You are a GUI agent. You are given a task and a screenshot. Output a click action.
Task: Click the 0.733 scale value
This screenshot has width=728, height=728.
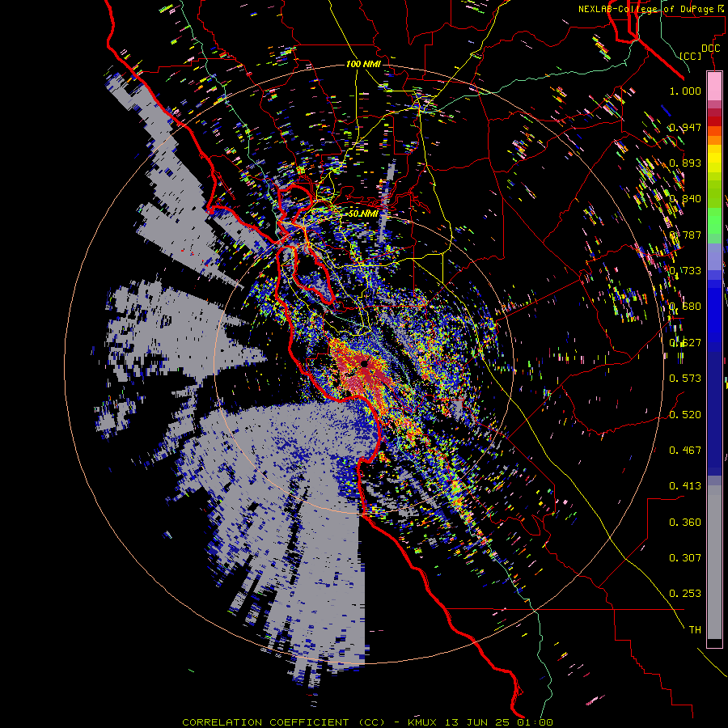[685, 271]
